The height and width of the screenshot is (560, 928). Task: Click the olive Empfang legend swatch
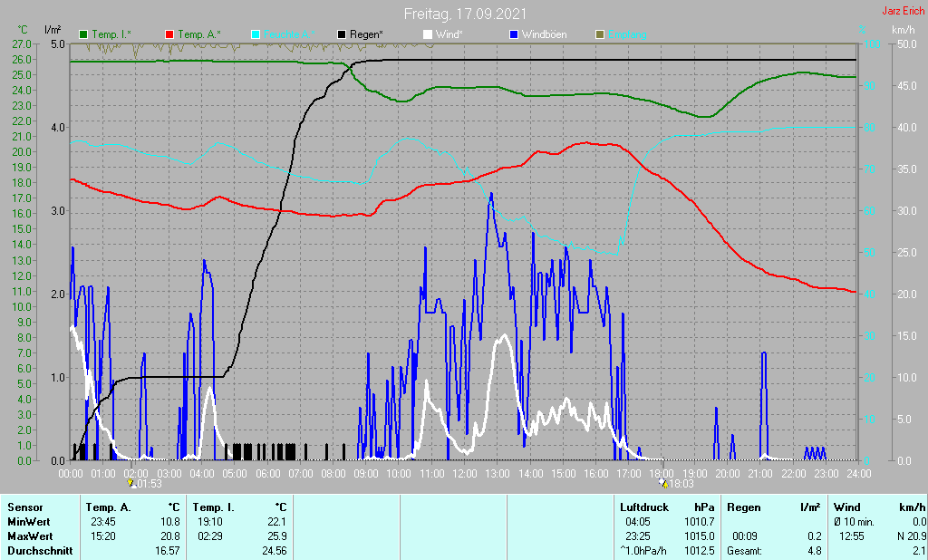point(600,35)
